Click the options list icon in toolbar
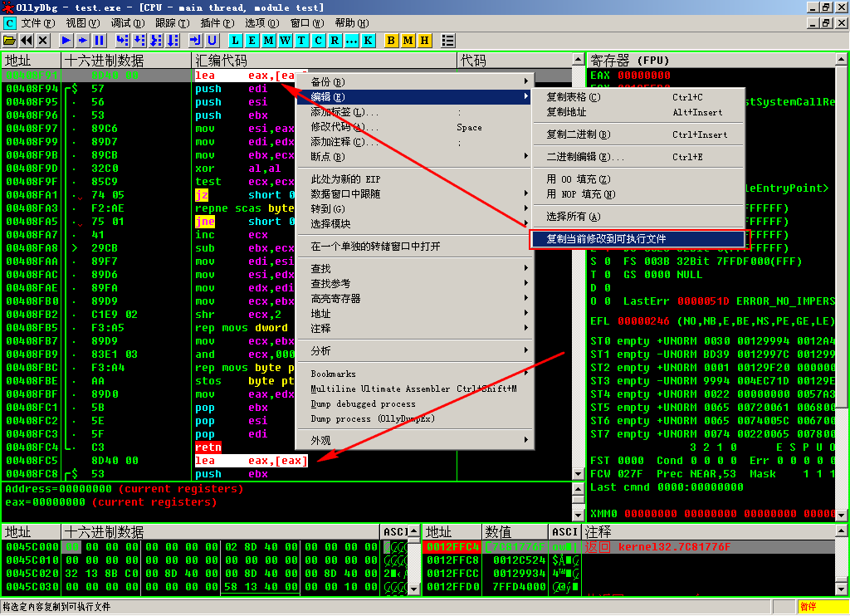The image size is (850, 616). tap(447, 40)
